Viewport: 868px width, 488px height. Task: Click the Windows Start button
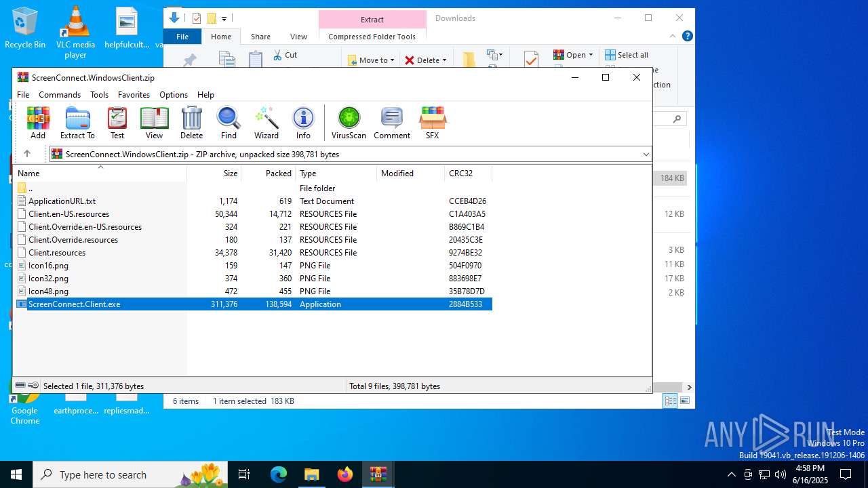click(16, 474)
